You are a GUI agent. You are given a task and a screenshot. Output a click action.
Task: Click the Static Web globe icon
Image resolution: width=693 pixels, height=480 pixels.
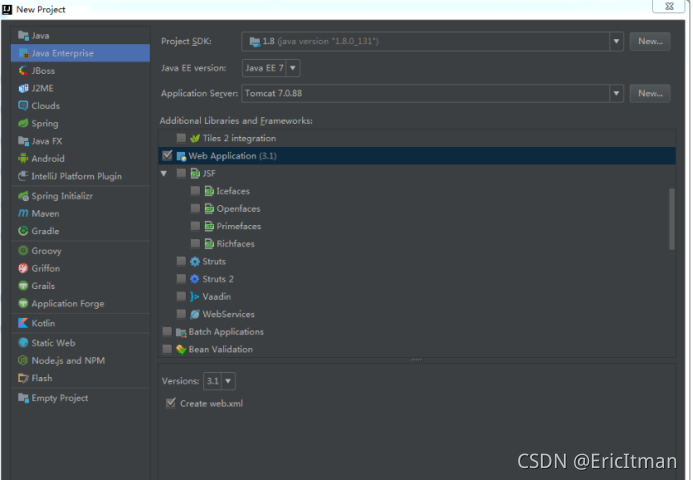coord(23,343)
